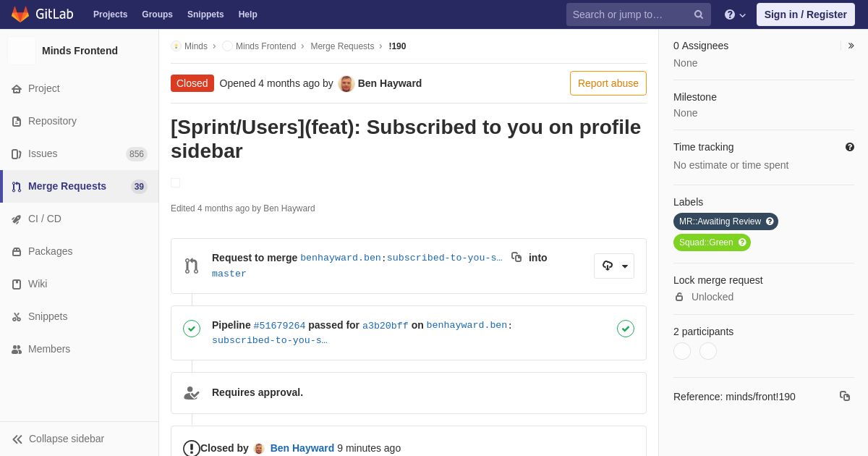
Task: Click the Merge Requests icon in sidebar
Action: coord(17,187)
